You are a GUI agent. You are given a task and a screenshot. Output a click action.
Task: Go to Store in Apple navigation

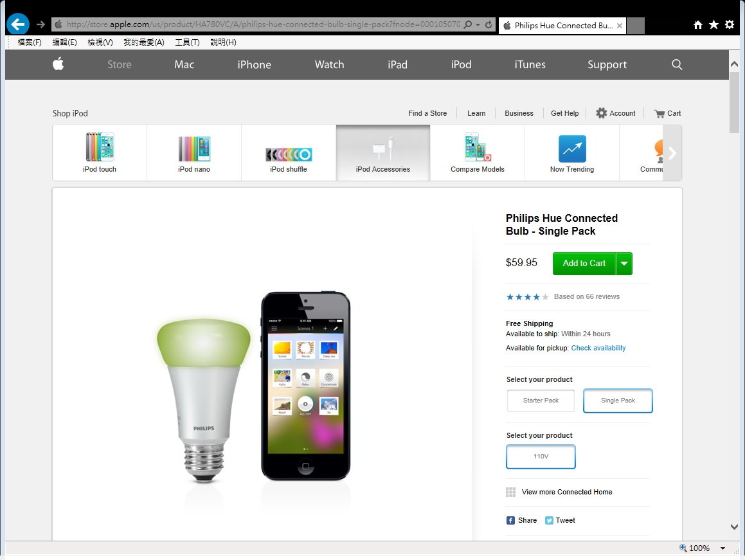click(120, 65)
